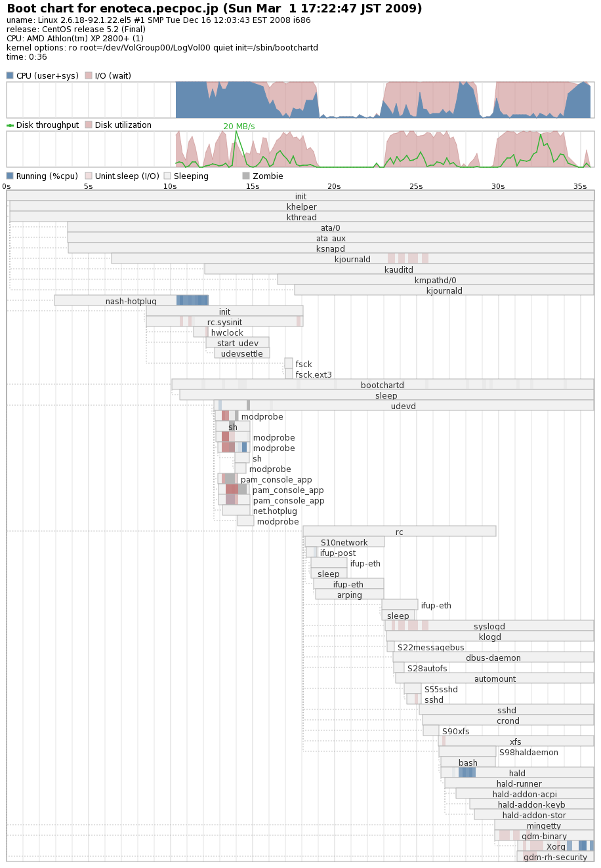Image resolution: width=601 pixels, height=868 pixels.
Task: Click the Running (%cpu) legend swatch
Action: pyautogui.click(x=10, y=176)
